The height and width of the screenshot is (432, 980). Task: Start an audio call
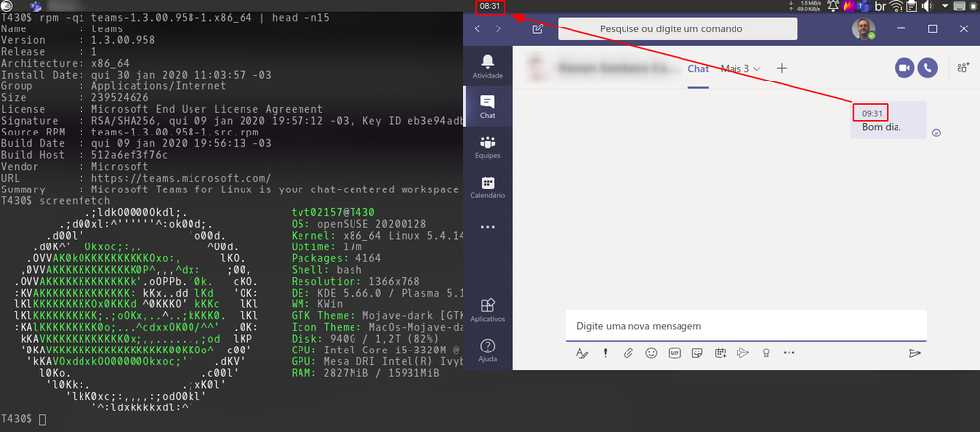pyautogui.click(x=928, y=68)
